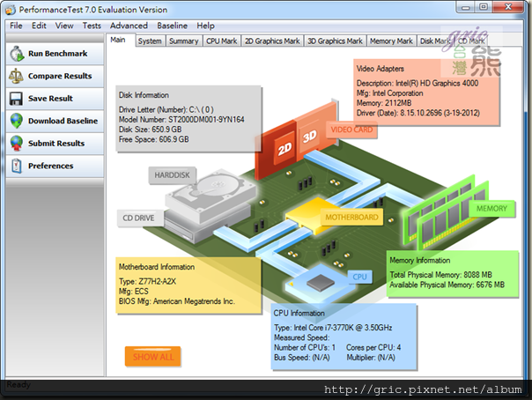Switch to the Memory Mark tab
The width and height of the screenshot is (532, 400).
click(391, 41)
